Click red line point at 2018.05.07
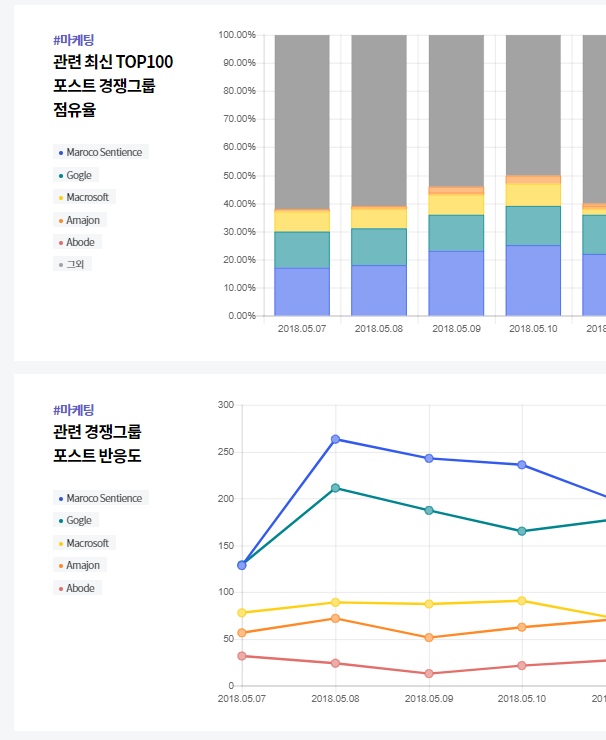Viewport: 606px width, 740px height. (242, 656)
